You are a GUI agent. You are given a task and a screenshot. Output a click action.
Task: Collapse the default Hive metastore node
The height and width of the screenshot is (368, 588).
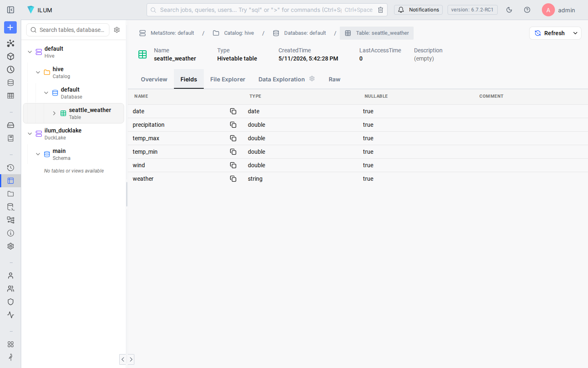pos(30,52)
